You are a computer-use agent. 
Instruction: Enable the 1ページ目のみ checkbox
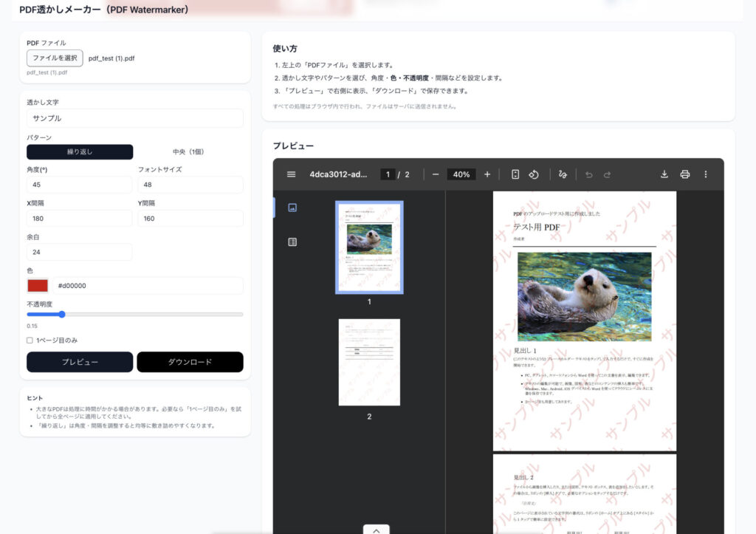click(x=30, y=340)
